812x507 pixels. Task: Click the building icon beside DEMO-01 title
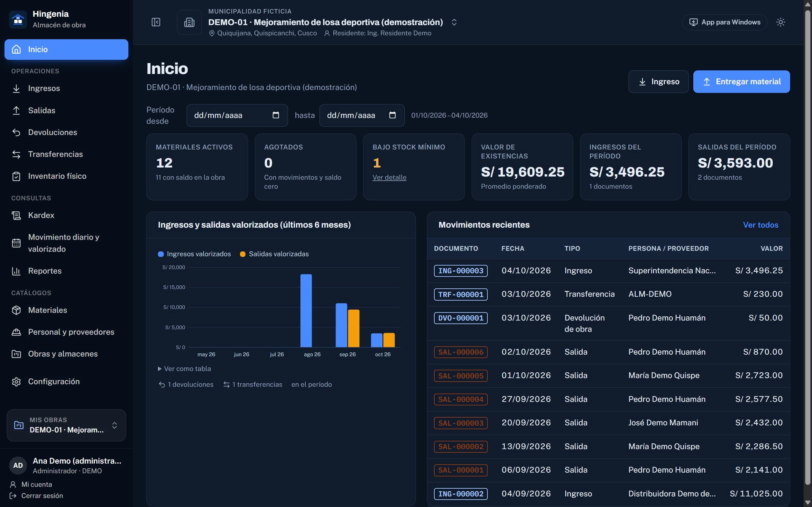tap(189, 22)
